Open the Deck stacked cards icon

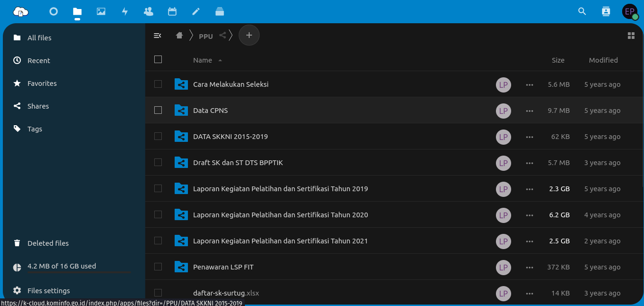pyautogui.click(x=220, y=11)
